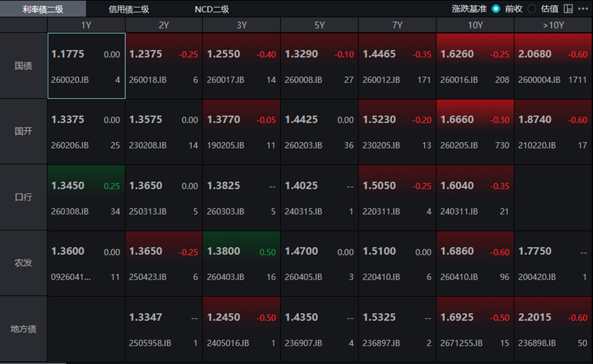The width and height of the screenshot is (593, 364).
Task: Select bond cell 250313.IB
Action: [164, 197]
